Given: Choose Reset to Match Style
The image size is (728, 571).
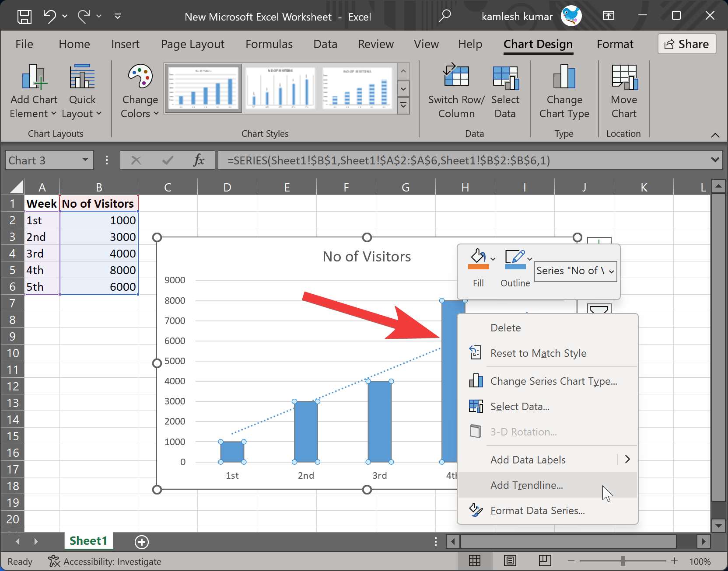Looking at the screenshot, I should 548,353.
